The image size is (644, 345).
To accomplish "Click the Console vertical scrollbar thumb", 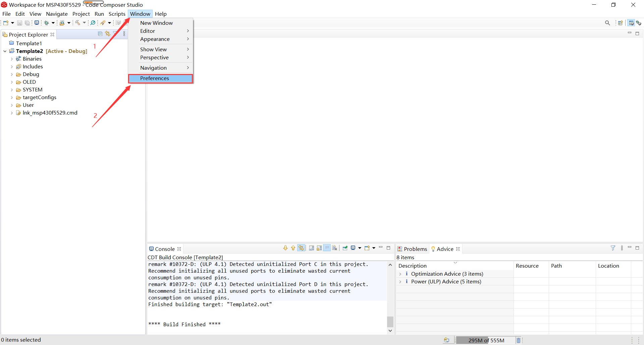I will coord(390,322).
